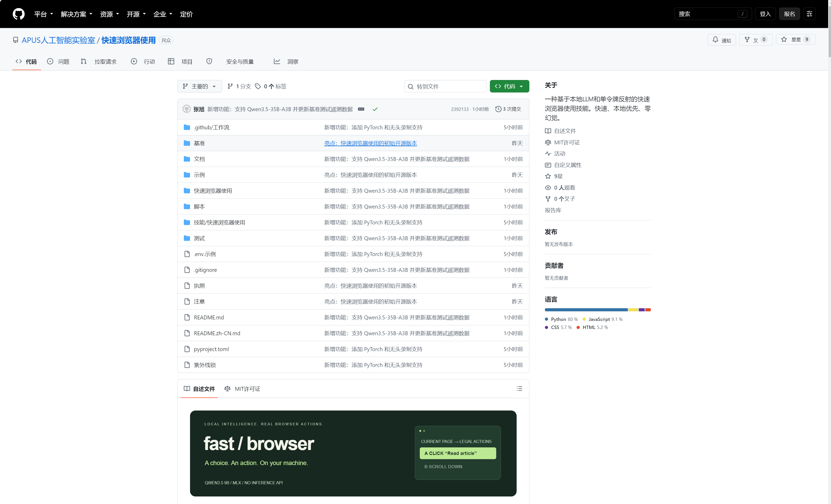
Task: Open the README.zh-CN.md file
Action: [217, 333]
